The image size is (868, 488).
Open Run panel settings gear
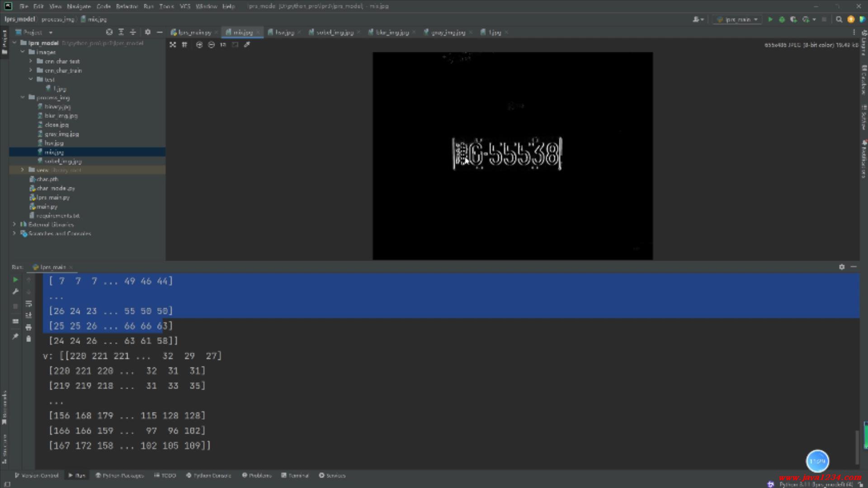click(841, 267)
